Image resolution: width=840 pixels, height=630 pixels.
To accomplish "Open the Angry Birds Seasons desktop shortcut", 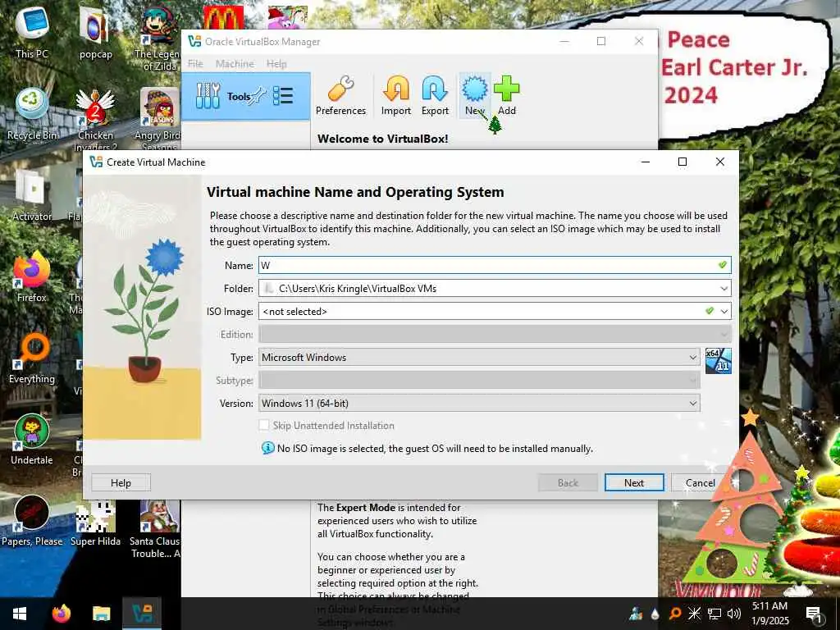I will click(159, 119).
